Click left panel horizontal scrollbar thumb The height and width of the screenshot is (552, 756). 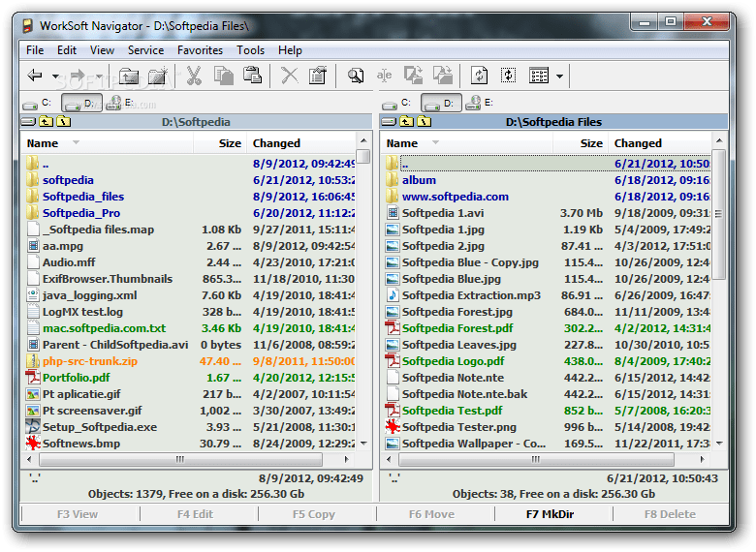[x=180, y=460]
